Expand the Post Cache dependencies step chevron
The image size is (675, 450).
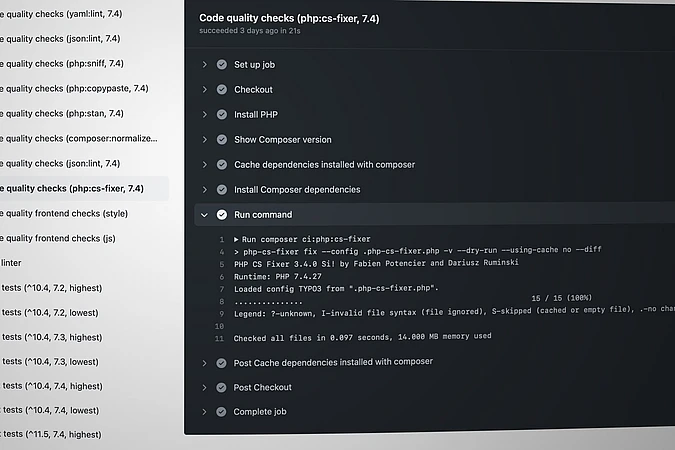point(204,362)
